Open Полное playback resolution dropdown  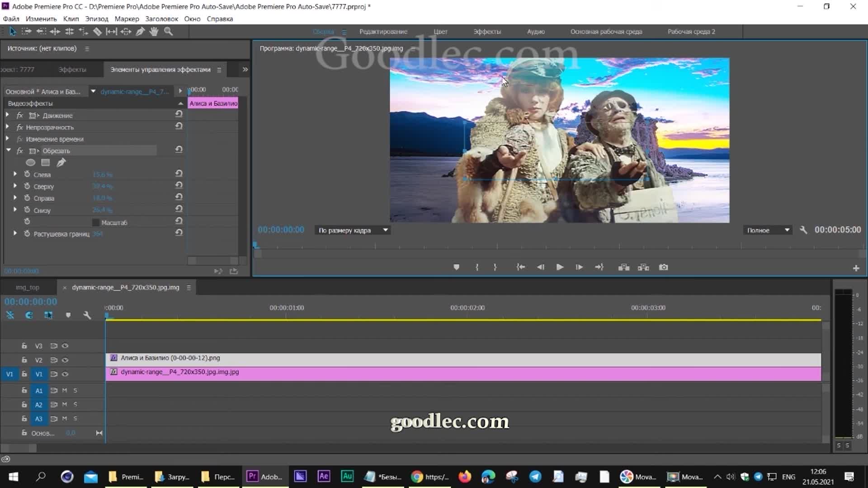click(x=768, y=230)
